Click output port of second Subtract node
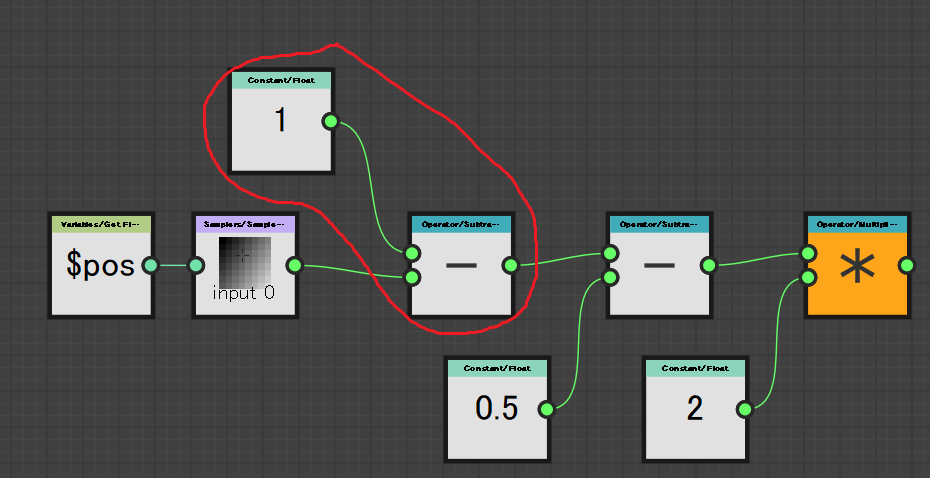930x478 pixels. 708,265
